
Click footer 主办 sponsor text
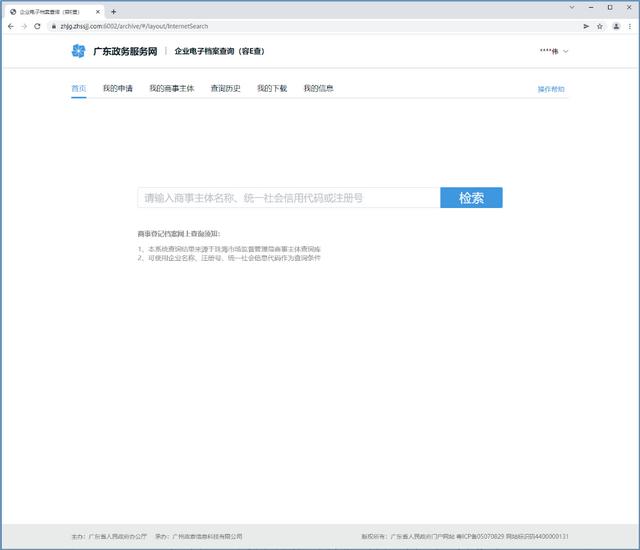tap(109, 536)
